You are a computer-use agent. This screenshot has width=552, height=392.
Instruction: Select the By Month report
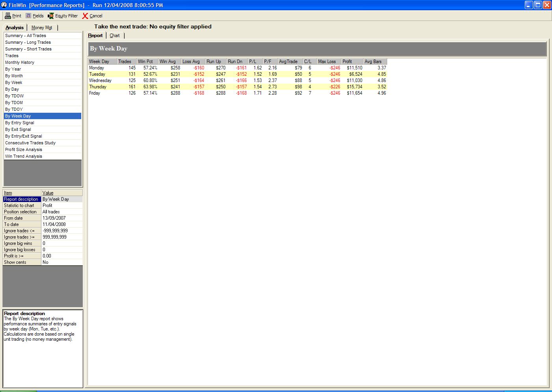43,76
